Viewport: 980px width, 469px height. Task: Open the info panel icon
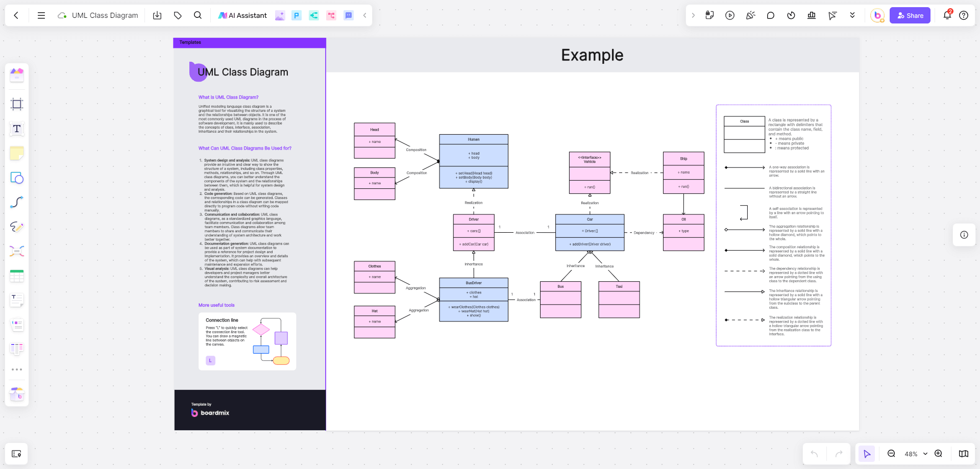(x=964, y=235)
